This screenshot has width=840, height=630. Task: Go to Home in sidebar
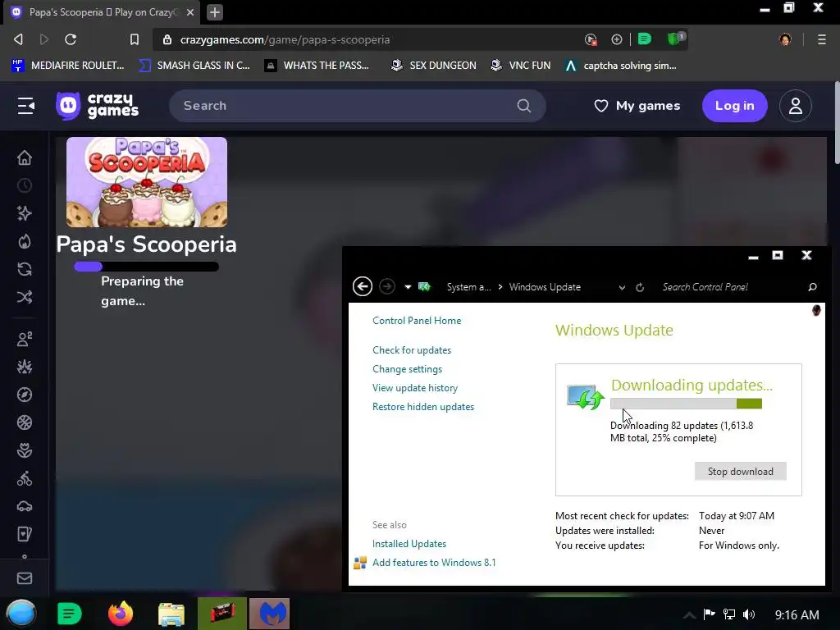pyautogui.click(x=24, y=157)
